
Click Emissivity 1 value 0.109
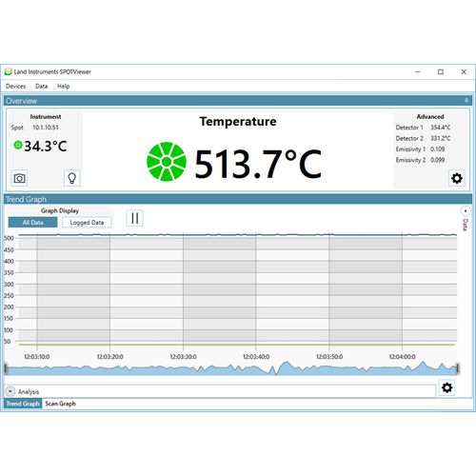[438, 149]
